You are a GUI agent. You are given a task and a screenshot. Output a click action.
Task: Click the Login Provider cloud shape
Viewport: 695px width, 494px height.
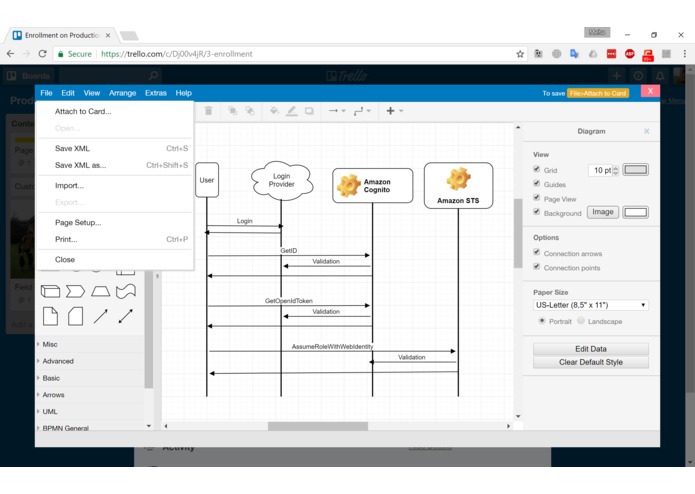click(282, 180)
